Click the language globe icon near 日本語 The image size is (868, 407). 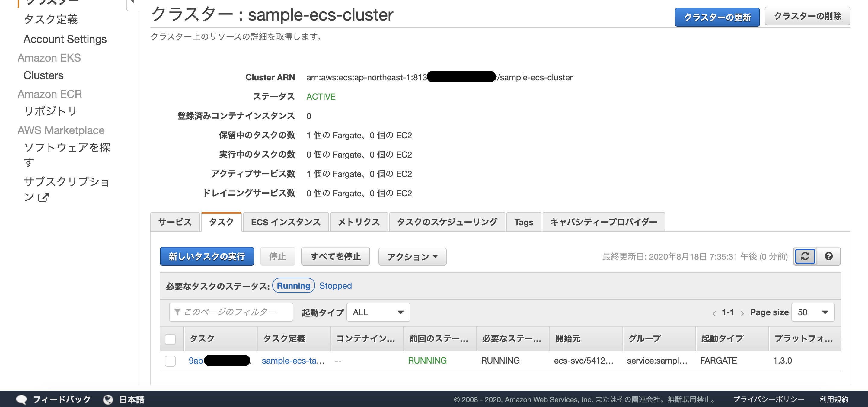click(108, 399)
